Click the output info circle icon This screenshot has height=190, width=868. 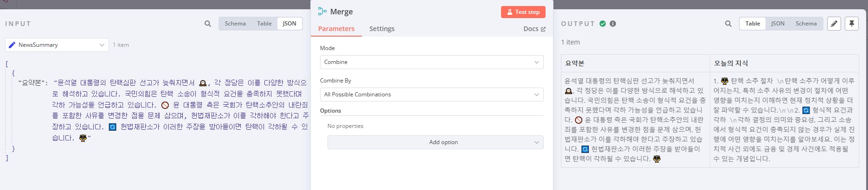[x=613, y=24]
